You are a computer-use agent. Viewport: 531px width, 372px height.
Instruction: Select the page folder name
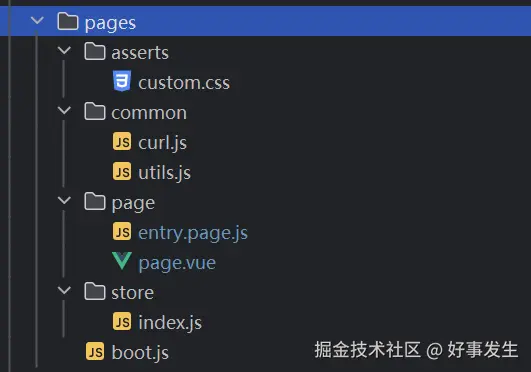tap(133, 204)
